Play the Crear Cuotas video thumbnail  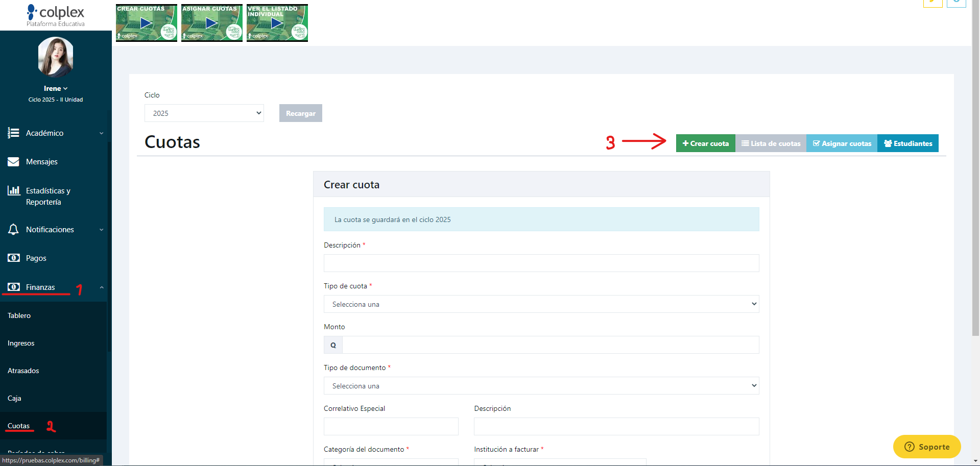pos(147,23)
